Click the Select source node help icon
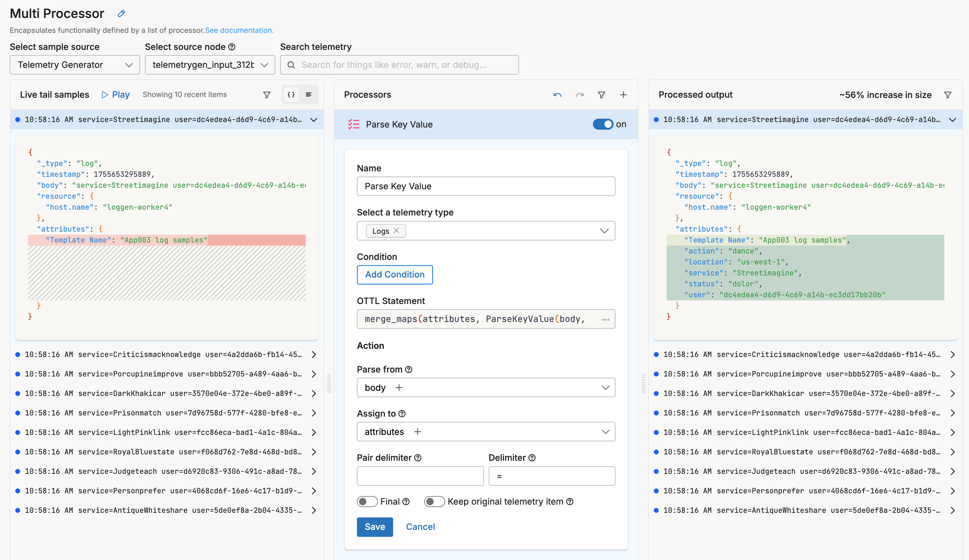The image size is (969, 560). tap(232, 47)
